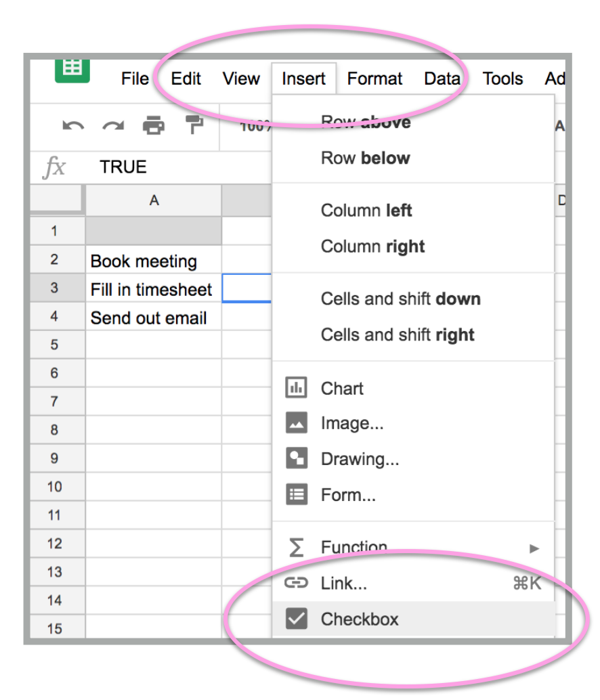
Task: Open the Format menu
Action: coord(374,79)
